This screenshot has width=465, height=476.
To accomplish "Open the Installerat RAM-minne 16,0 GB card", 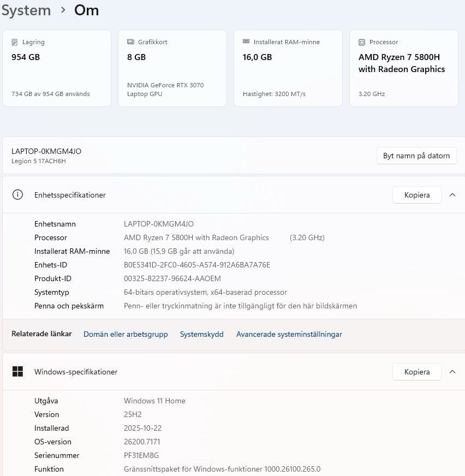I will pyautogui.click(x=288, y=68).
